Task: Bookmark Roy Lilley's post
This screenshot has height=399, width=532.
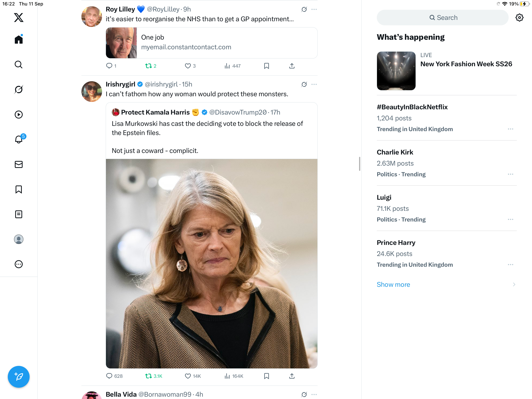Action: (266, 66)
